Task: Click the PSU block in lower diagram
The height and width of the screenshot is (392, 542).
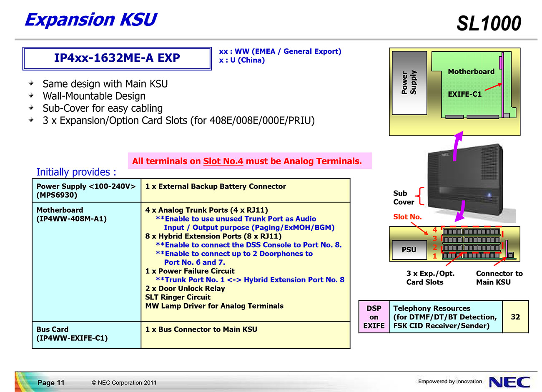Action: tap(409, 250)
